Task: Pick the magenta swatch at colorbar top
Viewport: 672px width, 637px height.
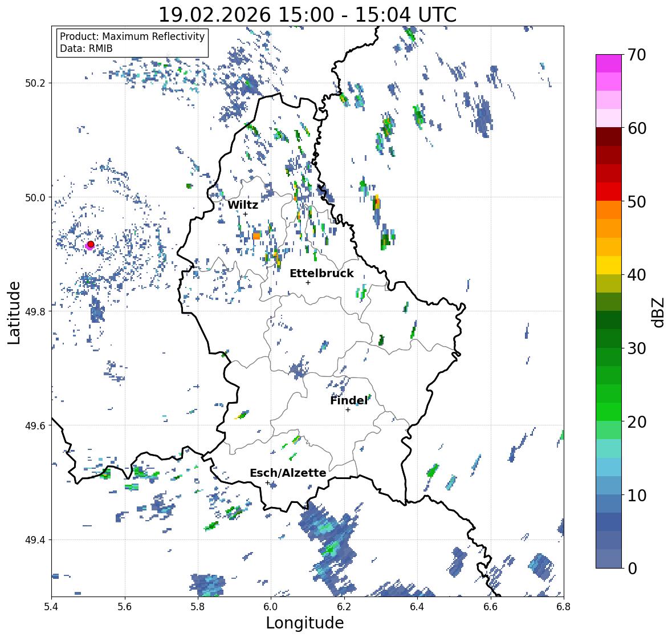Action: pyautogui.click(x=609, y=63)
